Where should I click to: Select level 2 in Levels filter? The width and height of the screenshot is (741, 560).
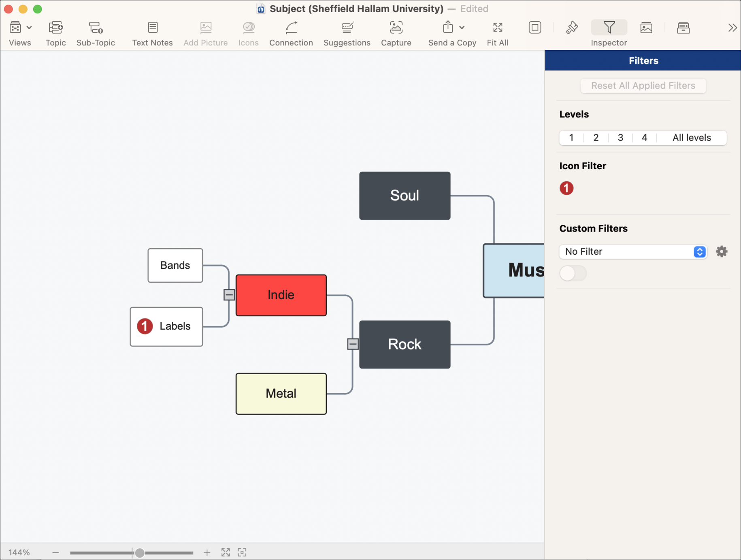click(595, 138)
